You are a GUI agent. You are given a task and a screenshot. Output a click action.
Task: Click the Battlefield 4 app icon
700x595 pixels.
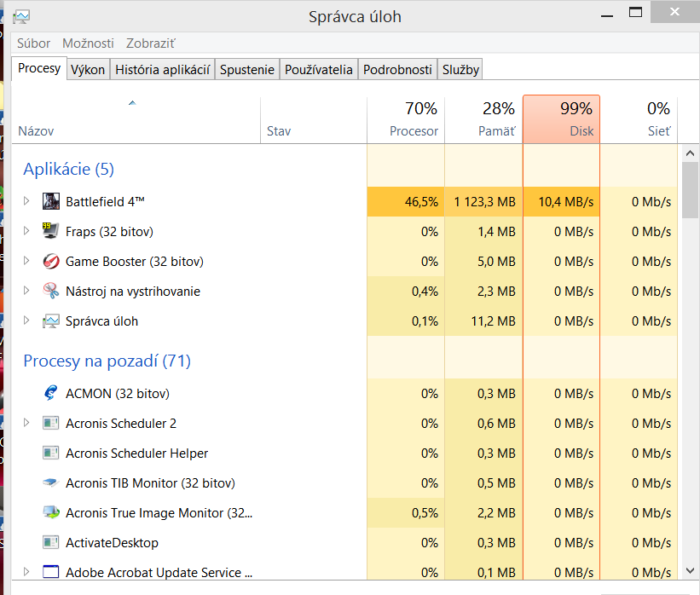51,201
